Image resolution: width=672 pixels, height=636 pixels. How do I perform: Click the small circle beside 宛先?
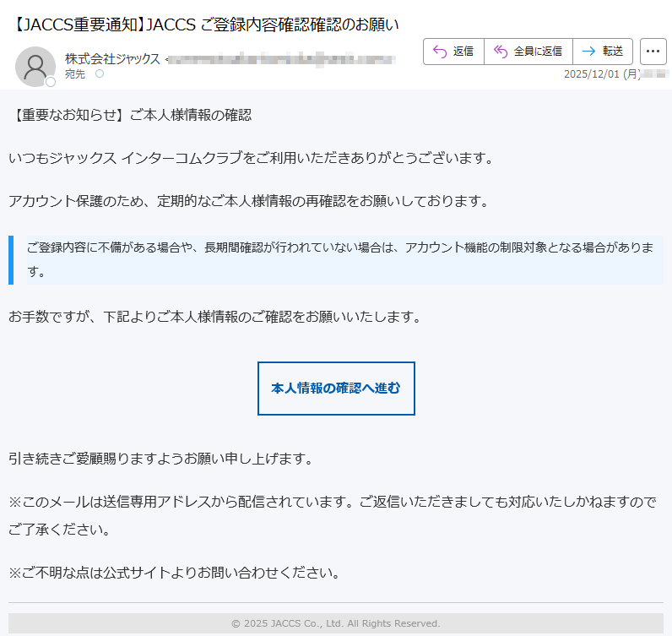tap(100, 74)
